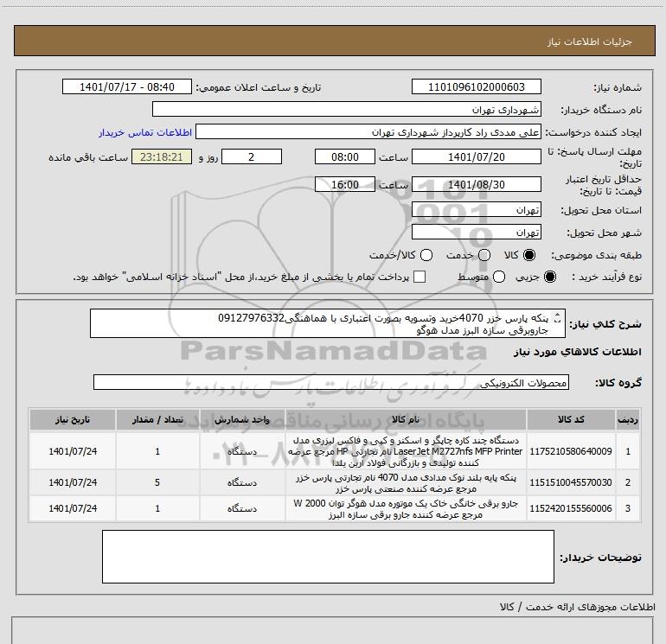Image resolution: width=666 pixels, height=644 pixels.
Task: Click the need date 1401/07/24 in row 3
Action: coord(73,508)
